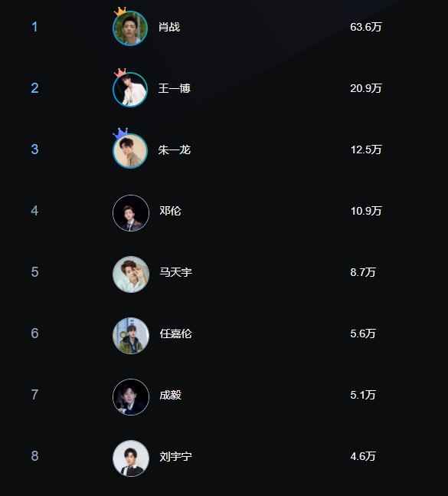Screen dimensions: 448x496
Task: Click the avatar beside 刘宇宁
Action: click(x=131, y=458)
